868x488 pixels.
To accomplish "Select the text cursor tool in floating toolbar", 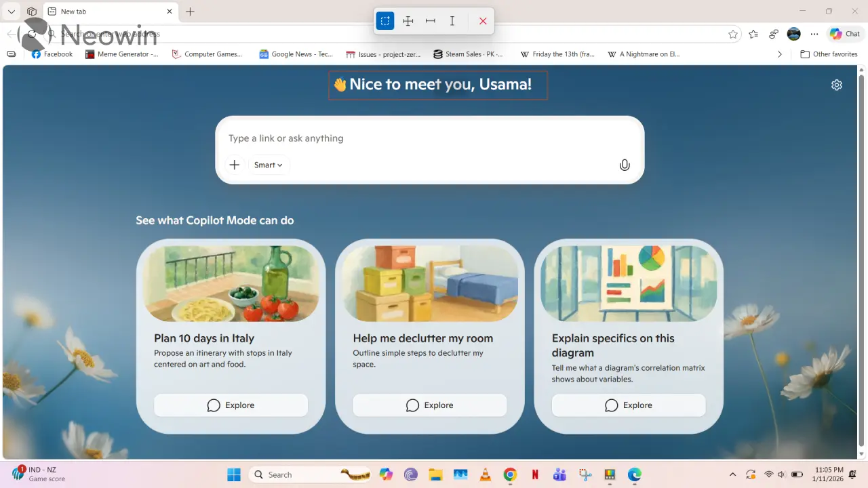I will tap(452, 21).
